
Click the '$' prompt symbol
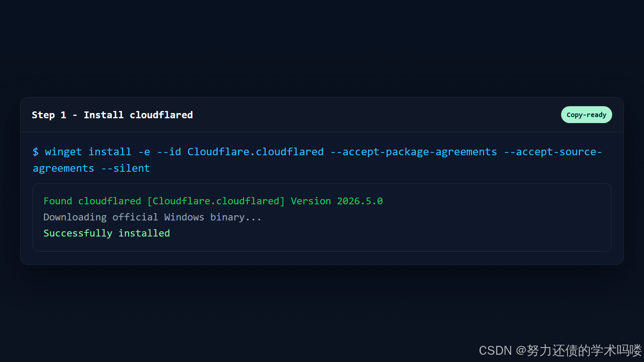35,152
